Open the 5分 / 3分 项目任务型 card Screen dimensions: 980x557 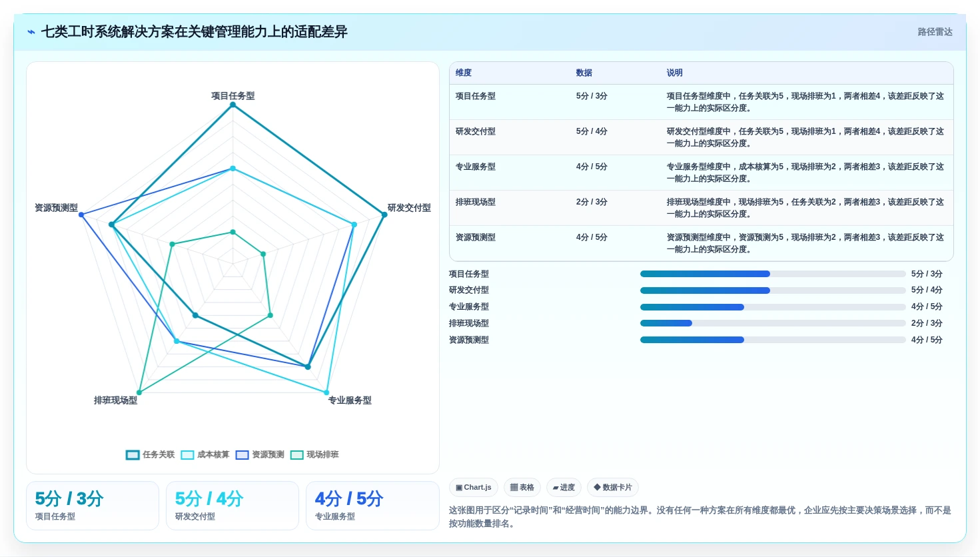[93, 506]
